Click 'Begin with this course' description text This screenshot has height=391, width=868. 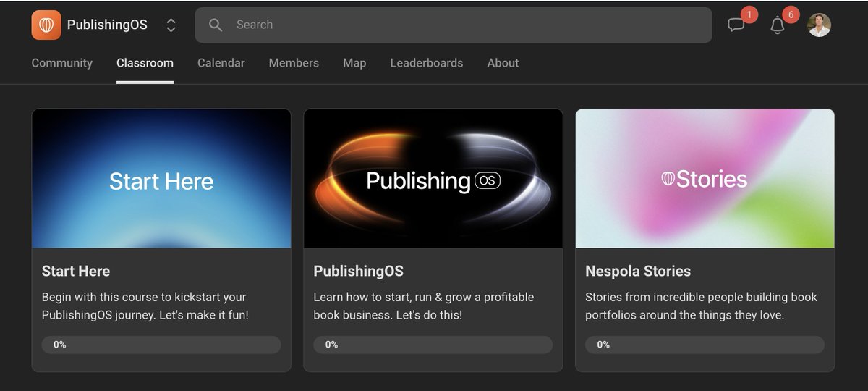click(x=145, y=306)
